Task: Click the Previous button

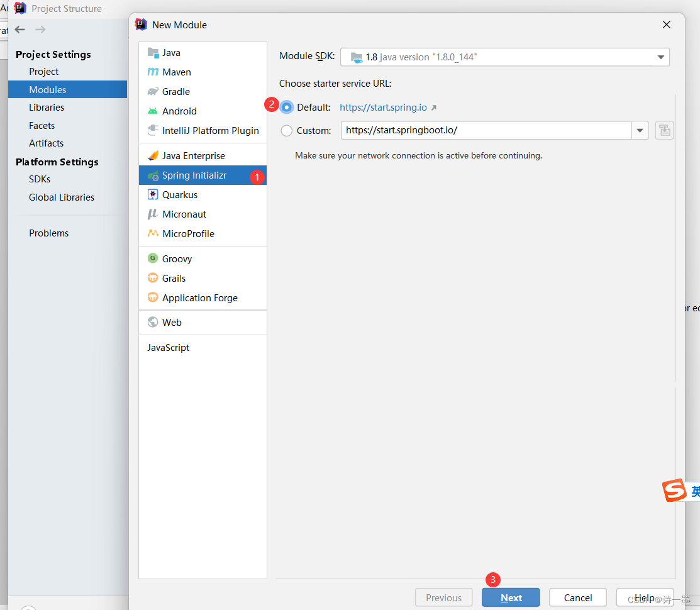Action: (x=444, y=597)
